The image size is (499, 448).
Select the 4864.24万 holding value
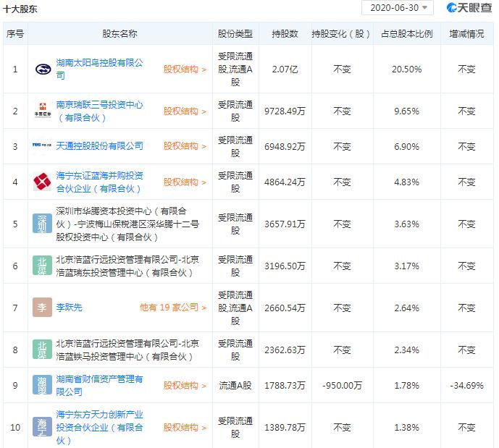[x=285, y=182]
